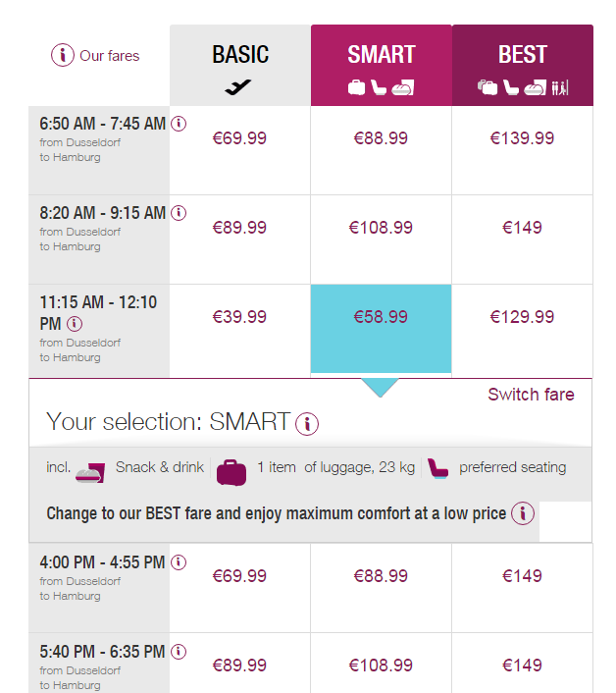
Task: Open info for 5:40 PM flight
Action: point(179,652)
